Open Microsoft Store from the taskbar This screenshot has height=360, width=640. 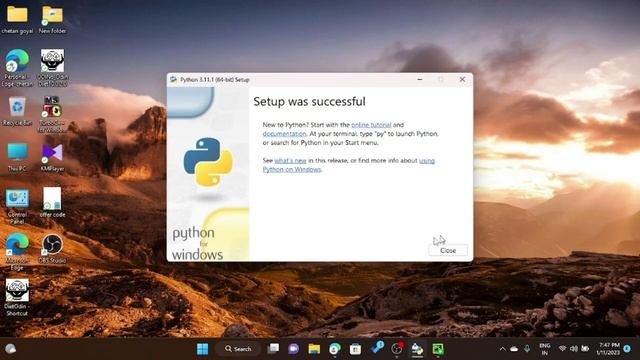point(355,349)
